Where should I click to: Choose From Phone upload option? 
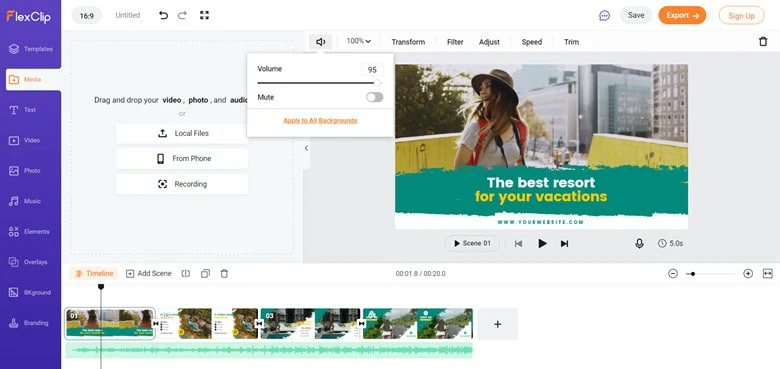pyautogui.click(x=182, y=159)
